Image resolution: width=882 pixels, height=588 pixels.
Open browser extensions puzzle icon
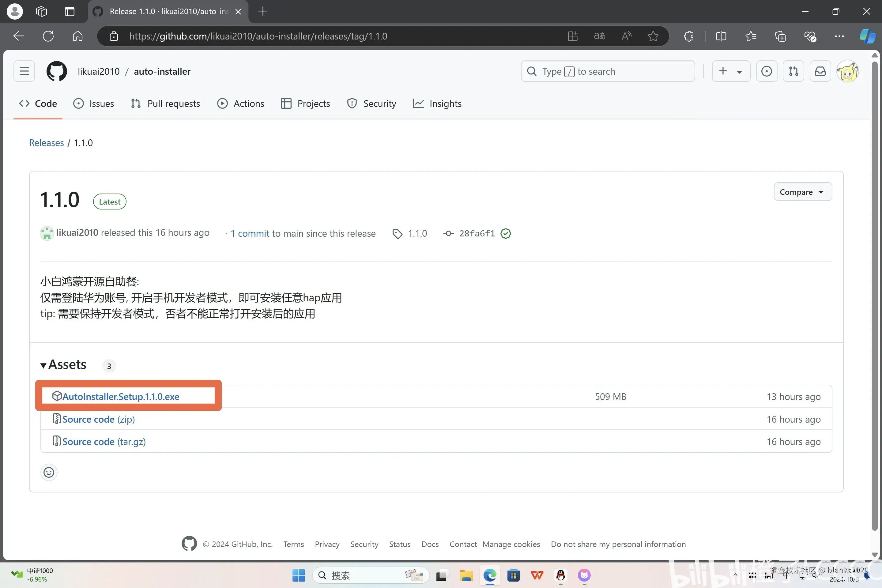pos(688,36)
